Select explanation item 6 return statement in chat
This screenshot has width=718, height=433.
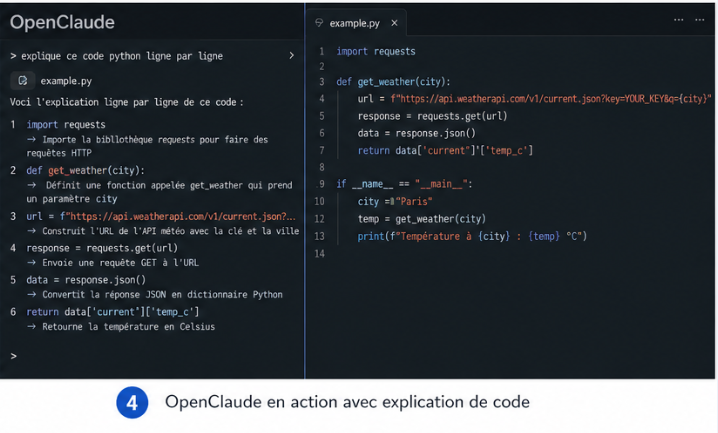point(113,312)
